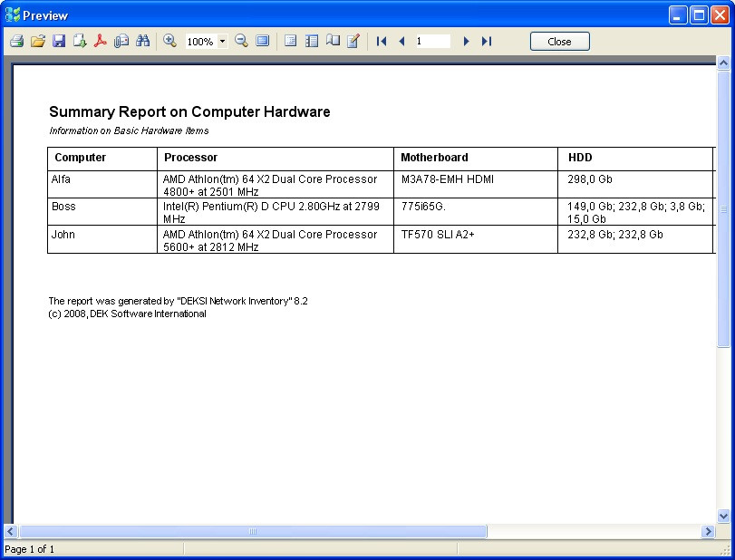Click the Boss computer name cell
Screen dimensions: 735x560
102,212
